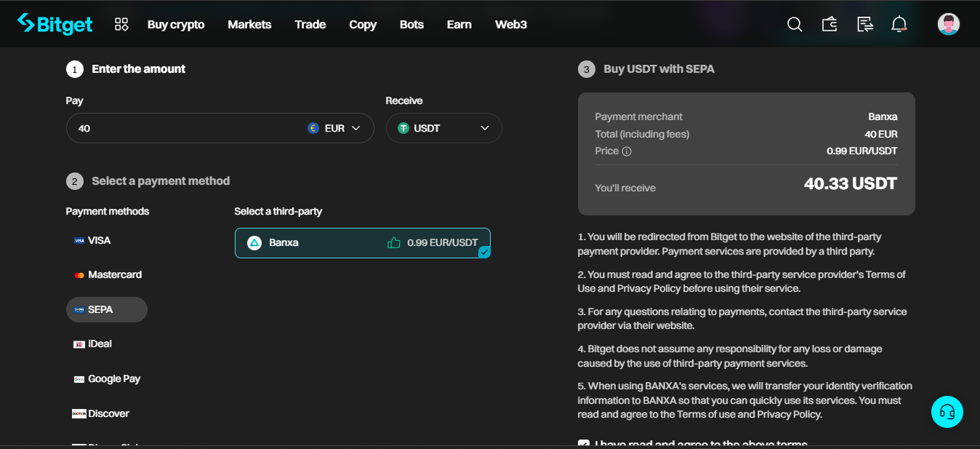This screenshot has width=980, height=449.
Task: Click the Google Pay logo icon
Action: [79, 379]
